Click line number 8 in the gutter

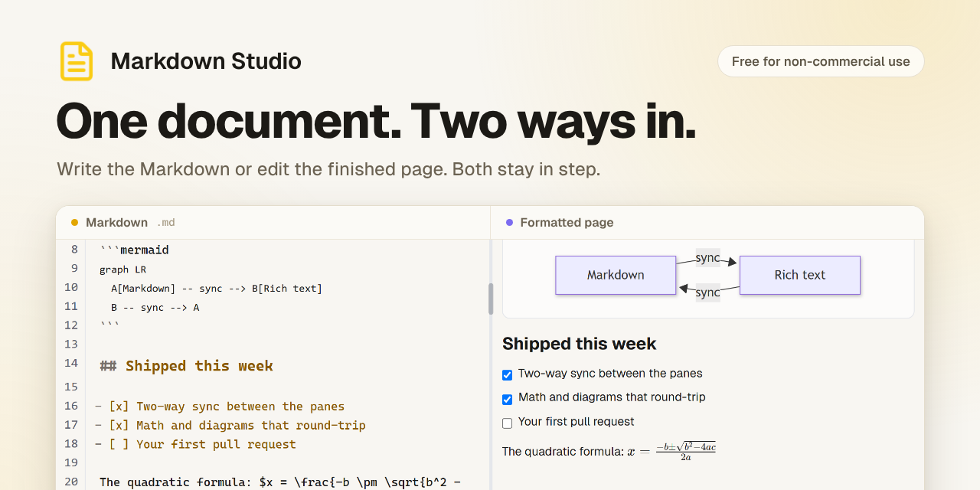pos(74,250)
